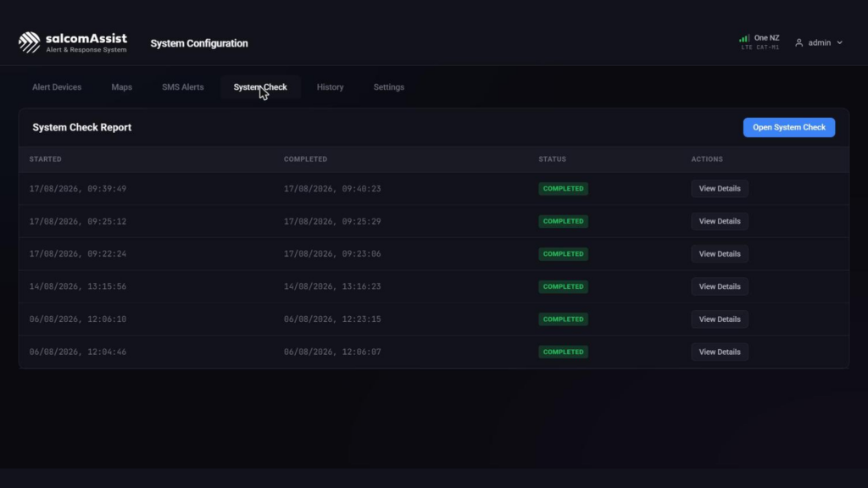Open the History tab
Screen dimensions: 868x488
[330, 87]
